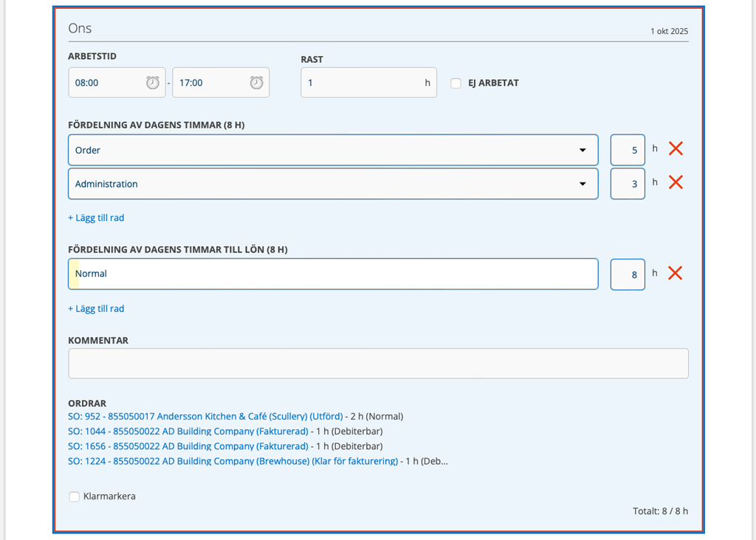Add row under Fördelning av dagens timmar

(96, 218)
